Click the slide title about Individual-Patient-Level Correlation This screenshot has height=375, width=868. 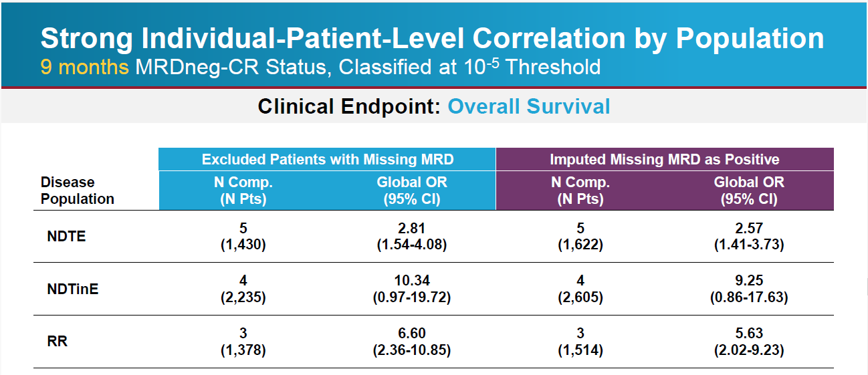coord(431,39)
